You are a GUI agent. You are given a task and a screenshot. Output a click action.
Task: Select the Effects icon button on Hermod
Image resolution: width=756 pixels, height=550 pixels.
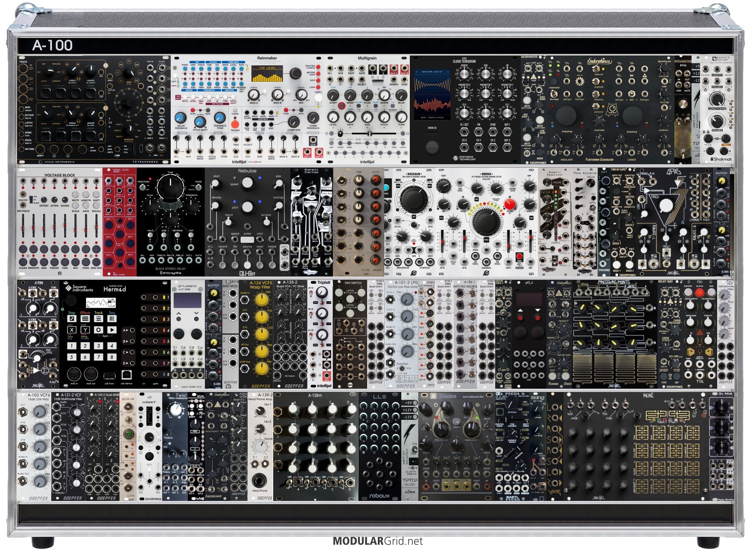85,318
